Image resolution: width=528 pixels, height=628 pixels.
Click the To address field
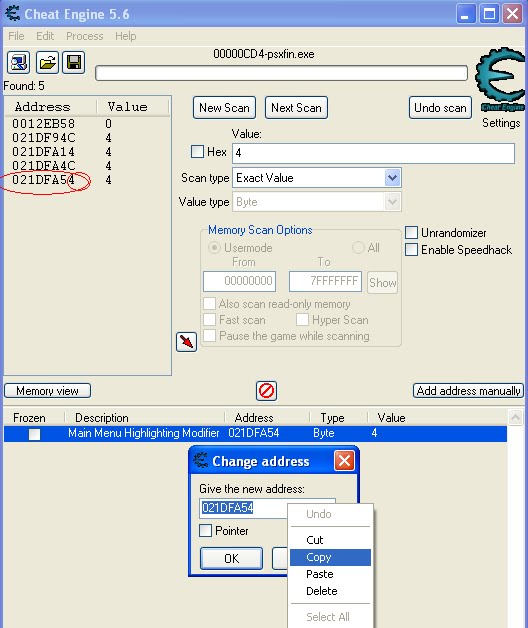325,281
